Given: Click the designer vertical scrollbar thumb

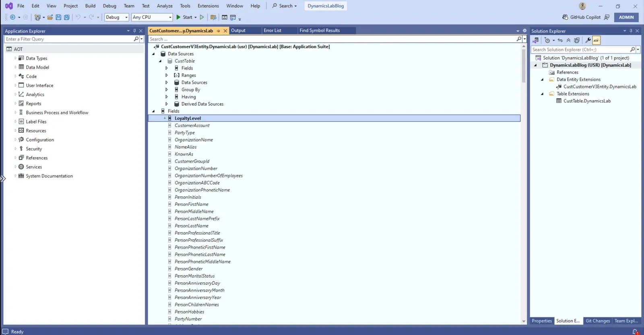Looking at the screenshot, I should pyautogui.click(x=524, y=65).
